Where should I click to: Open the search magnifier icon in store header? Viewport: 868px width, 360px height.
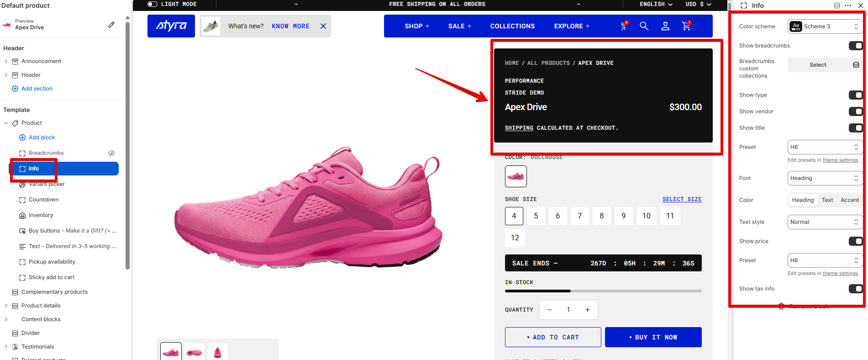(x=644, y=26)
